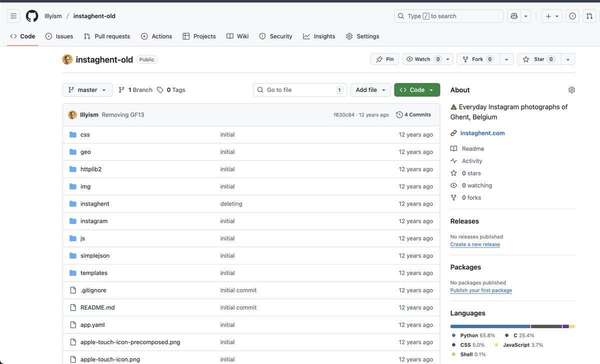The width and height of the screenshot is (600, 364).
Task: Click the instagram folder icon
Action: point(73,221)
